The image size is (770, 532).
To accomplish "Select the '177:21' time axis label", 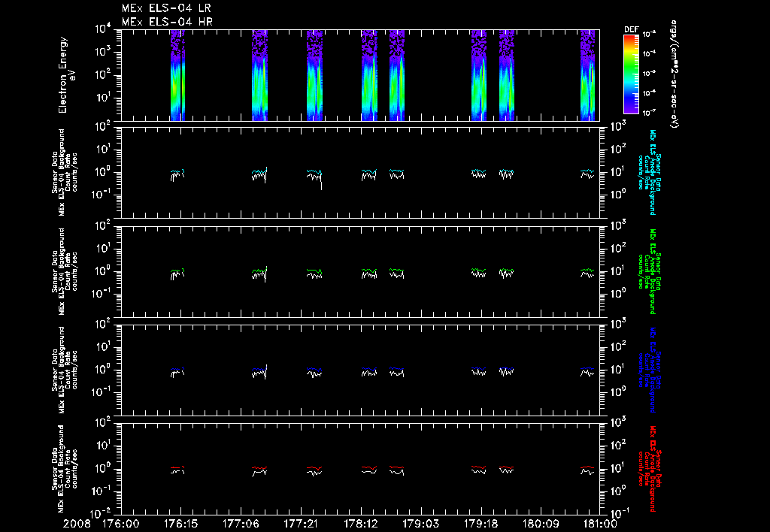I will pyautogui.click(x=301, y=524).
